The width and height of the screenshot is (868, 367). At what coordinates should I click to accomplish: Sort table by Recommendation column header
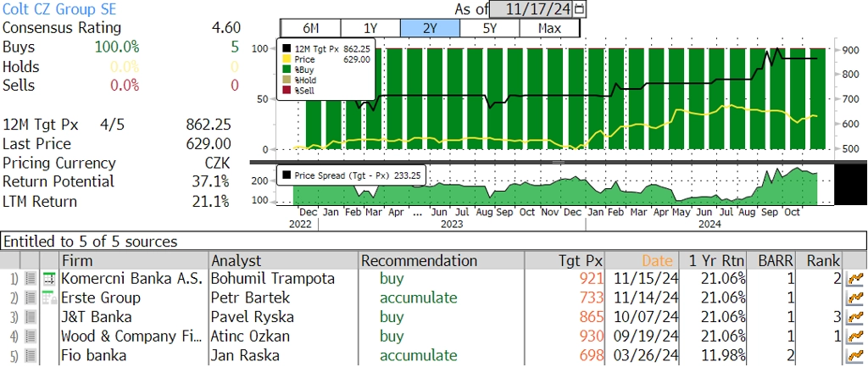click(x=442, y=260)
